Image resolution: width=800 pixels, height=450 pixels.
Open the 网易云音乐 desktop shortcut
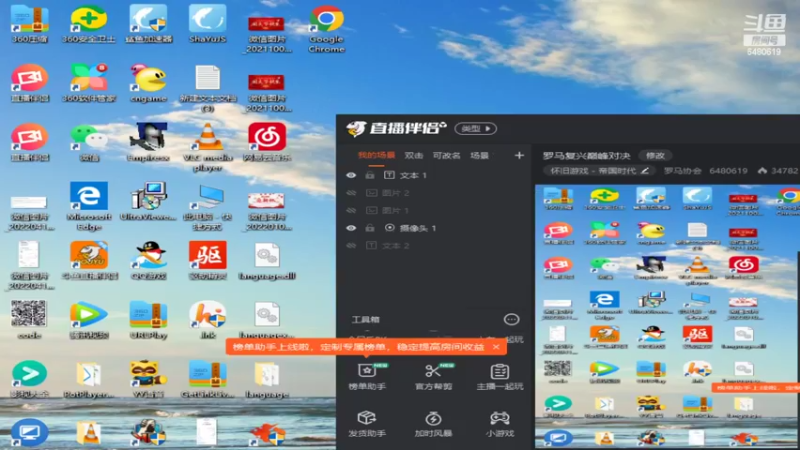tap(267, 142)
